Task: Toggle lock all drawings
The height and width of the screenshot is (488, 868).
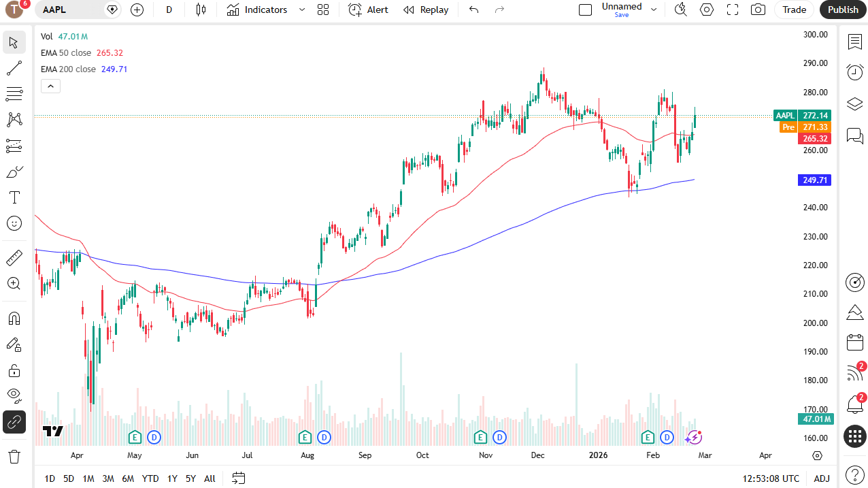Action: pos(14,370)
